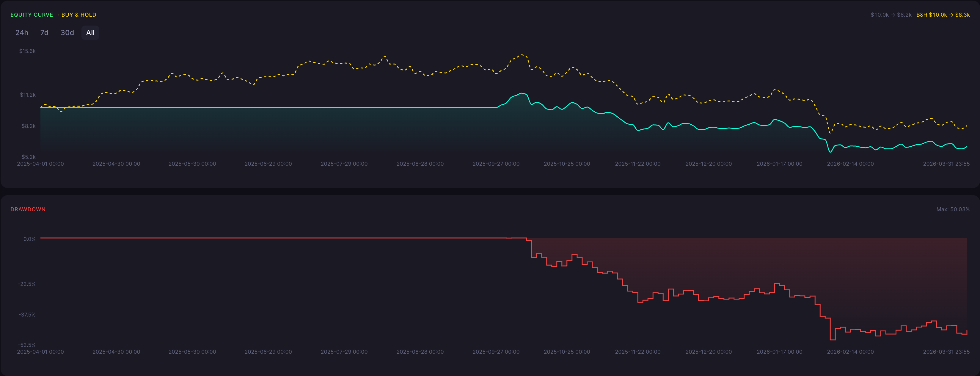The image size is (980, 376).
Task: Select the 24h time range tab
Action: pos(22,33)
